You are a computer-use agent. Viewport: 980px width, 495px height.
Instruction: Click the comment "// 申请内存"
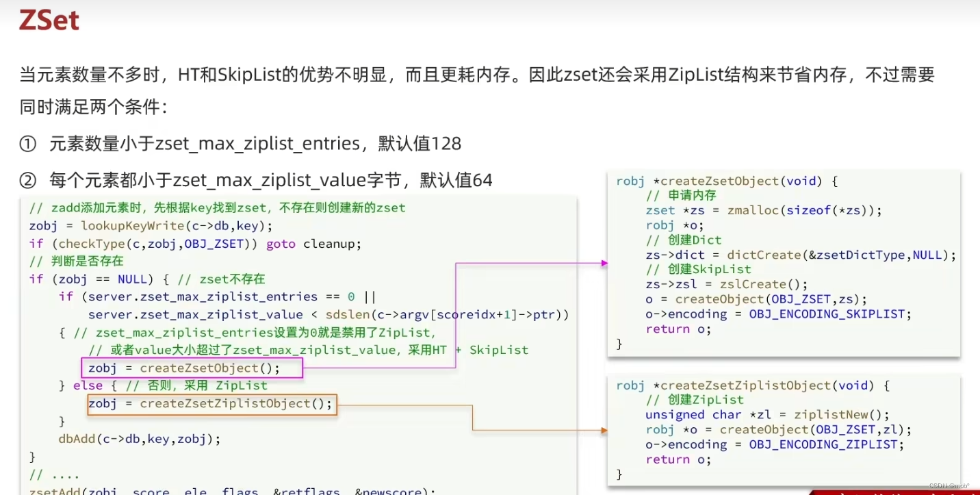pyautogui.click(x=681, y=196)
